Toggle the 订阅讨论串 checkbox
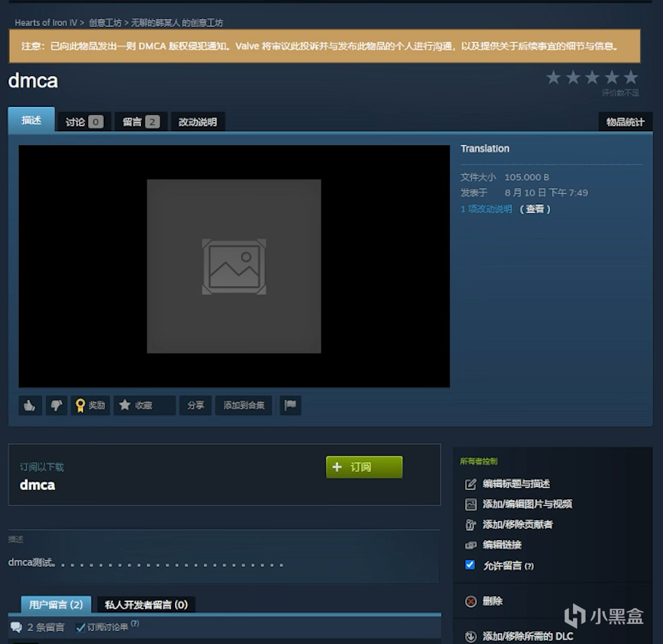 80,628
